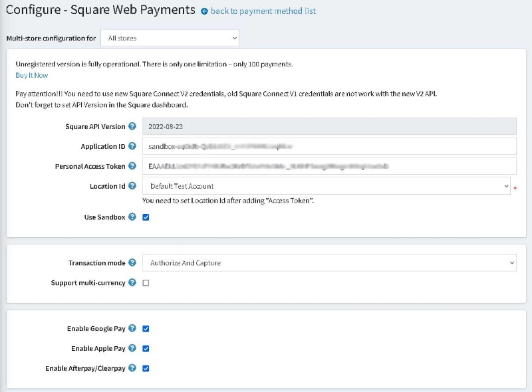Open Location Id dropdown showing Default Test Account

(327, 186)
